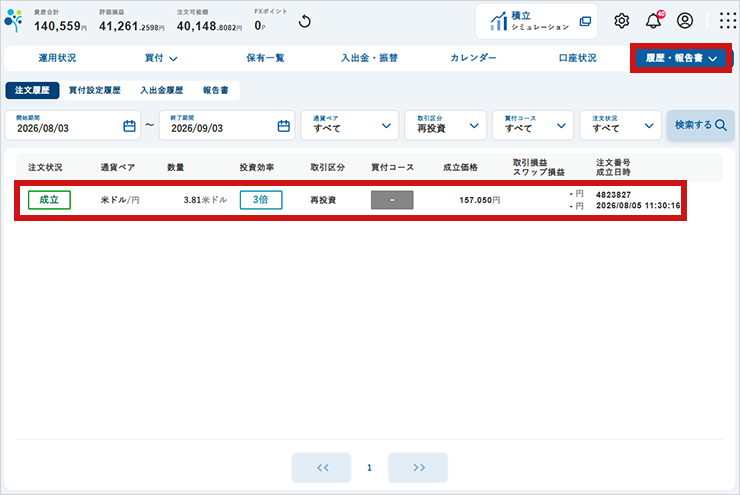Go to 入出金・振替 menu
740x495 pixels.
(x=370, y=58)
